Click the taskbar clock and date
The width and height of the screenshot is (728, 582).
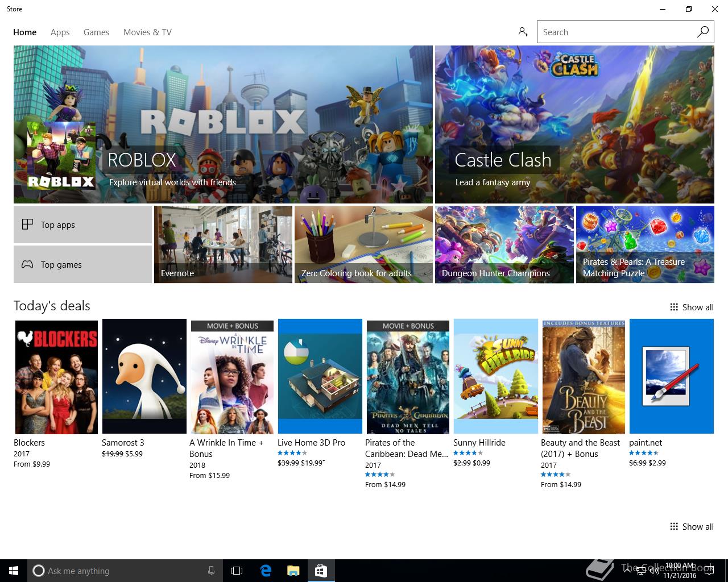680,571
